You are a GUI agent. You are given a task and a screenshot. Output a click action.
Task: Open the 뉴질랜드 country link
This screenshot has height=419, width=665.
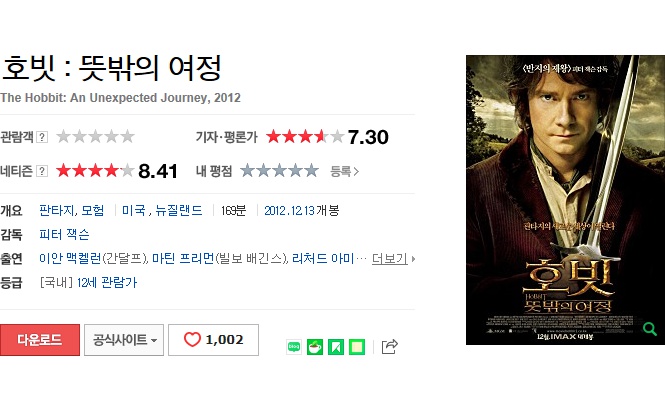[179, 210]
